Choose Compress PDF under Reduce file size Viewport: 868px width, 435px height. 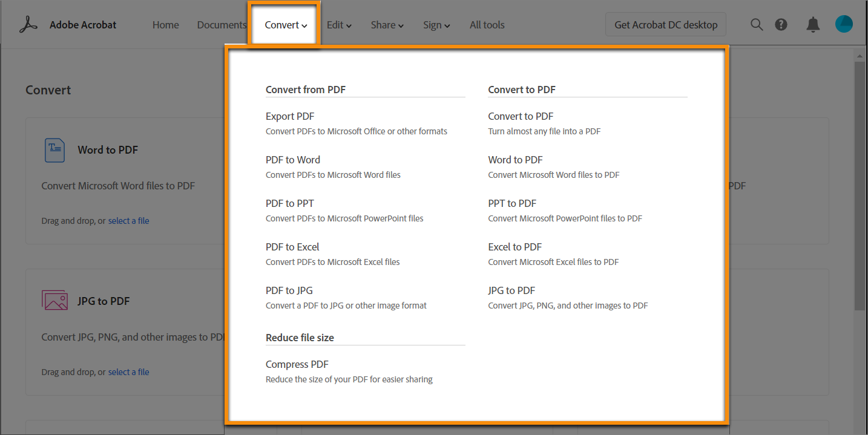tap(297, 364)
